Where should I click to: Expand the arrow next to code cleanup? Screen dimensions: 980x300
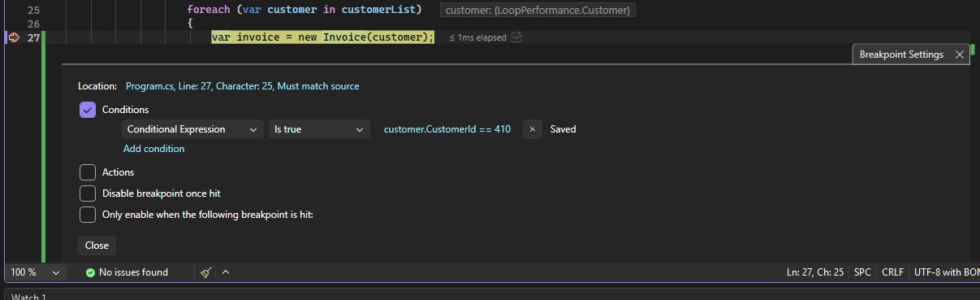tap(226, 272)
